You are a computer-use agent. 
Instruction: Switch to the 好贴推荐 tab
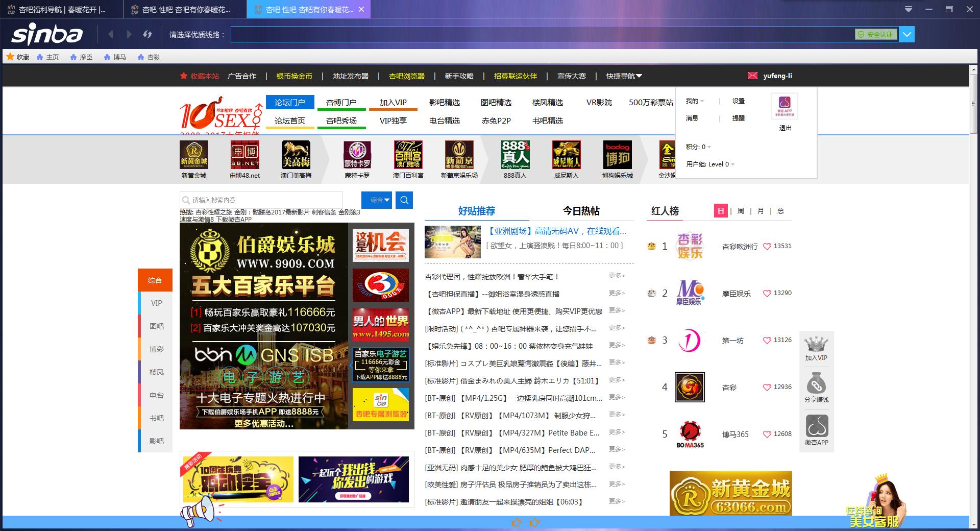pyautogui.click(x=477, y=211)
